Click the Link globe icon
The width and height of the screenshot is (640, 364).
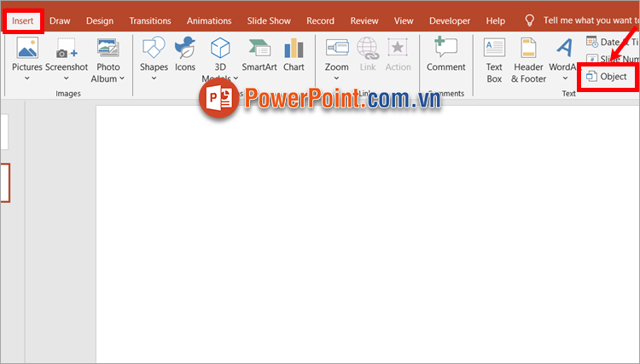(x=367, y=48)
